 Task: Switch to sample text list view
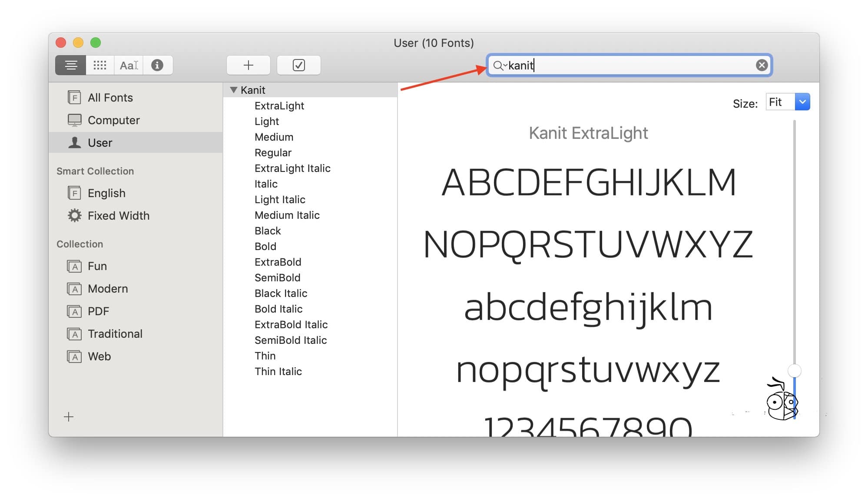tap(71, 65)
